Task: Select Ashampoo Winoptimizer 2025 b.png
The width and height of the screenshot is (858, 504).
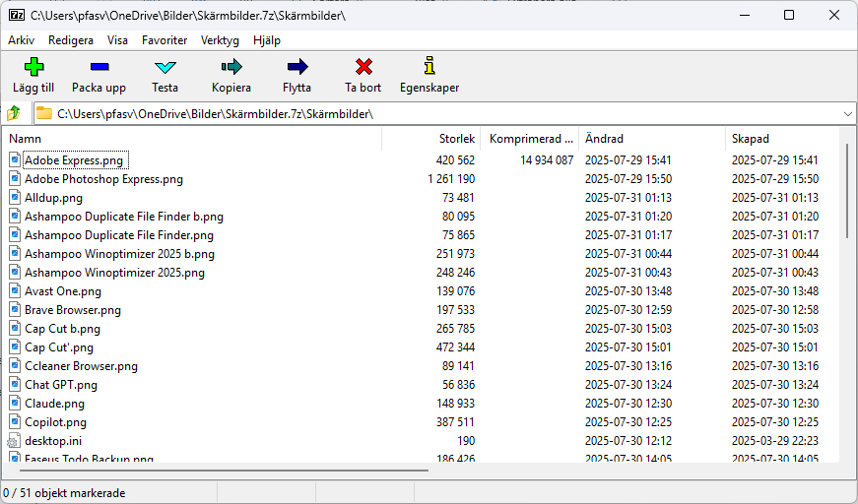Action: tap(120, 253)
